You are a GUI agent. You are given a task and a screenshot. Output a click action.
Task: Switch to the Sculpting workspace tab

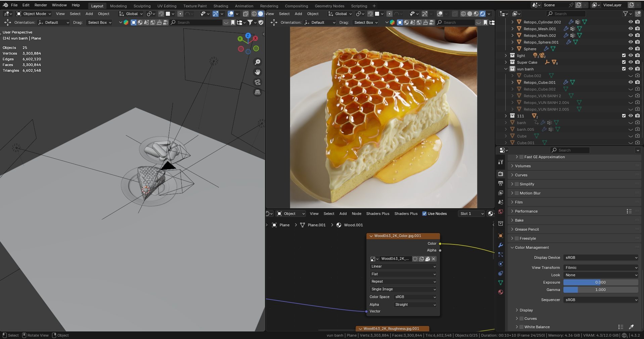142,6
